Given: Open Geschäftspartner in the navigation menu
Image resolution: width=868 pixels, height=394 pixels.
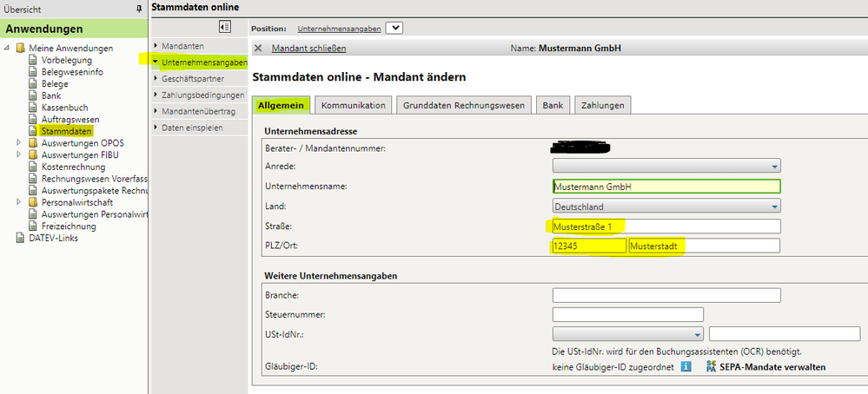Looking at the screenshot, I should click(199, 78).
